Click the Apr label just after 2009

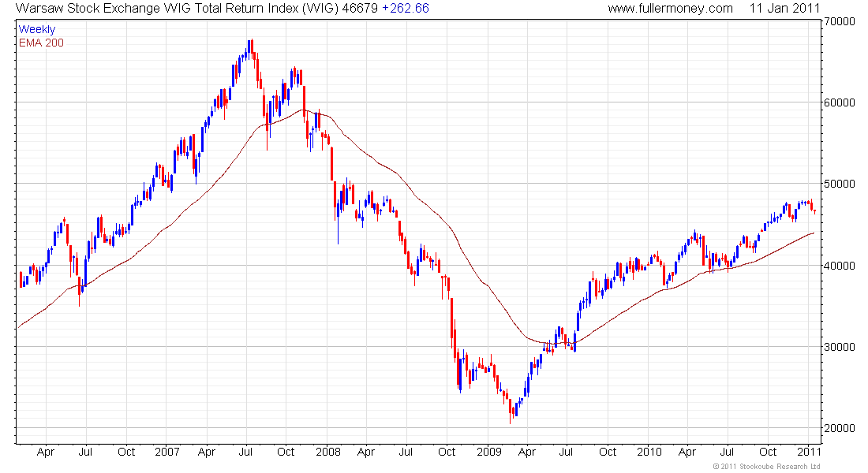(527, 453)
